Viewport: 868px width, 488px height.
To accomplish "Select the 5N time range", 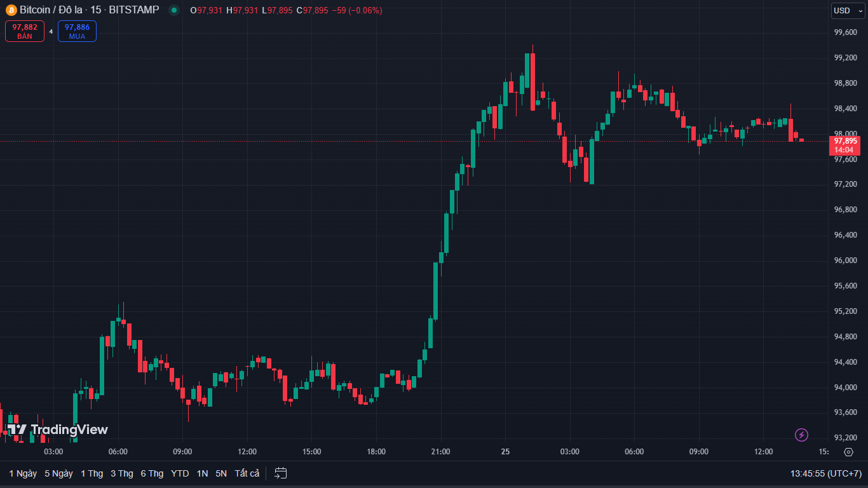I will (221, 473).
